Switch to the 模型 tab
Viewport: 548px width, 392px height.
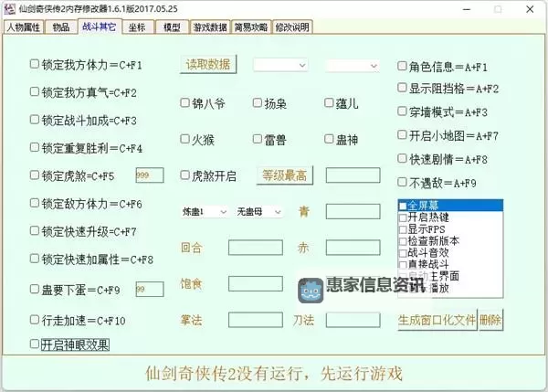click(172, 27)
